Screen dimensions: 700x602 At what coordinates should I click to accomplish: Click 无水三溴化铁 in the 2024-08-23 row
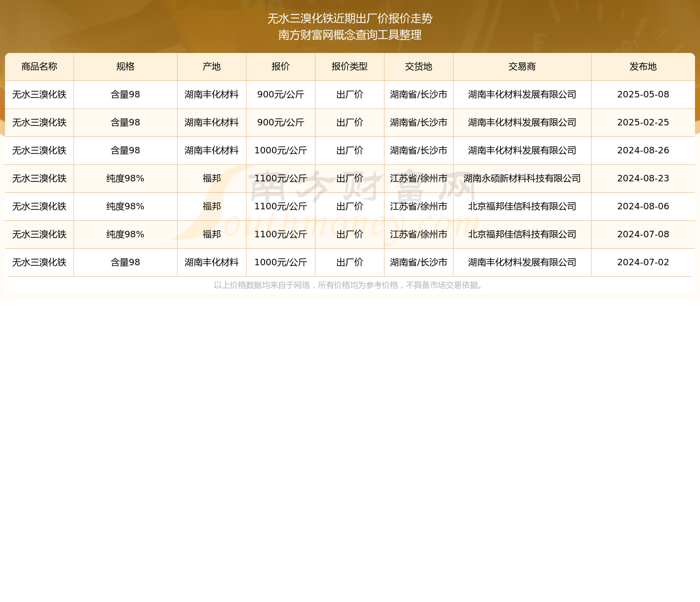(x=39, y=178)
